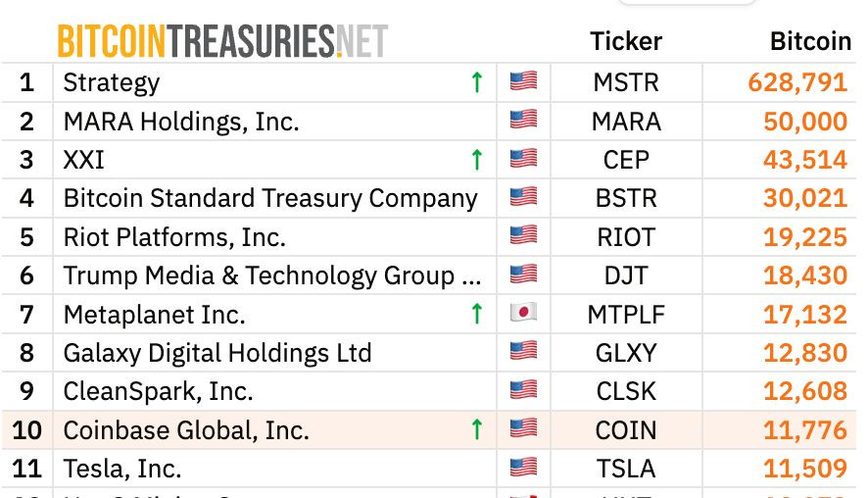Open Trump Media & Technology Group entry
This screenshot has width=868, height=498.
[271, 275]
